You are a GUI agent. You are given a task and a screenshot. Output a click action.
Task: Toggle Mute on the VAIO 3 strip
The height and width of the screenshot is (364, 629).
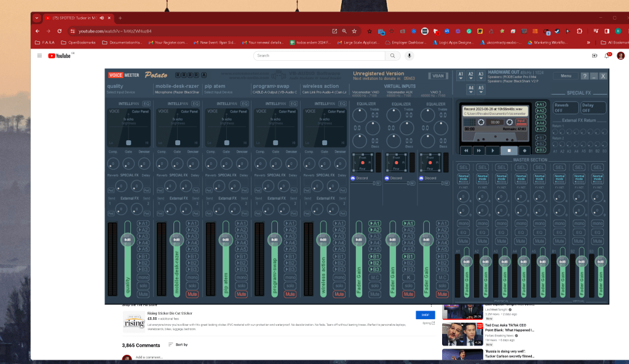click(x=442, y=294)
